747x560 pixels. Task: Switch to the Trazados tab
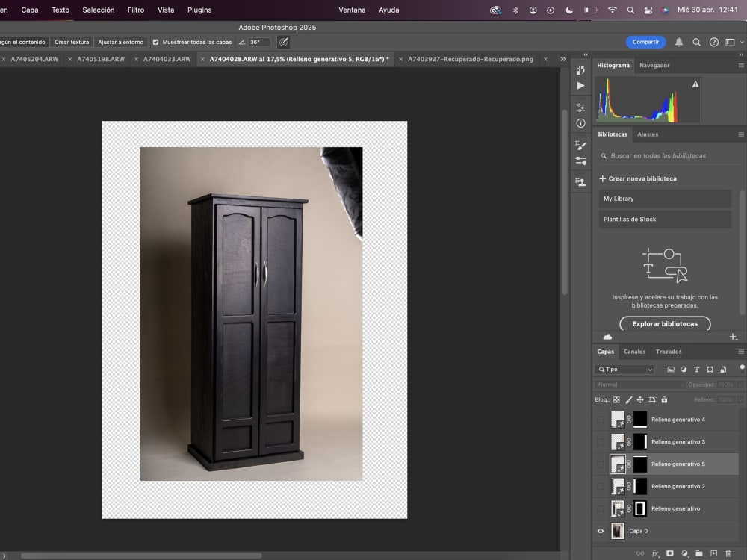pyautogui.click(x=669, y=352)
